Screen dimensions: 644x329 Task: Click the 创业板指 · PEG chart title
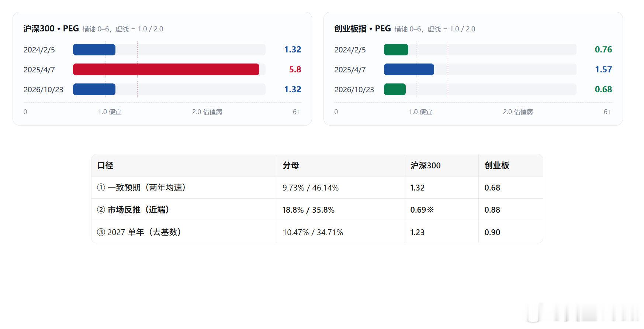(362, 28)
